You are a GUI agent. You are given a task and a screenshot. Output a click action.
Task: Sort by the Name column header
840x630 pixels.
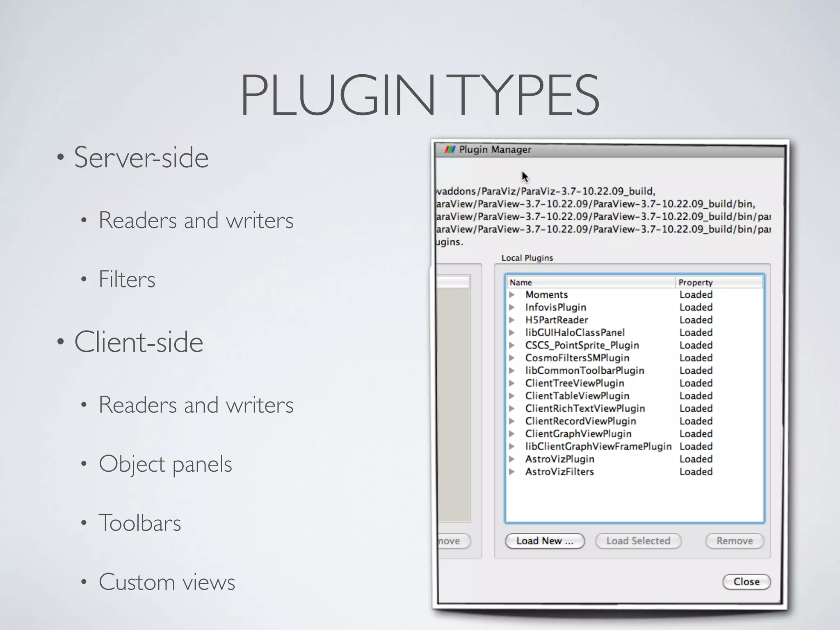[x=591, y=282]
